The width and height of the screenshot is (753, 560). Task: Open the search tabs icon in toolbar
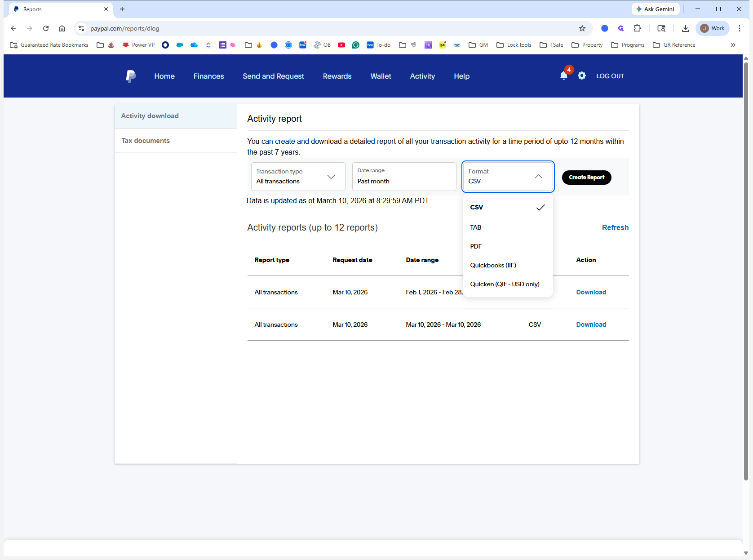coord(661,28)
